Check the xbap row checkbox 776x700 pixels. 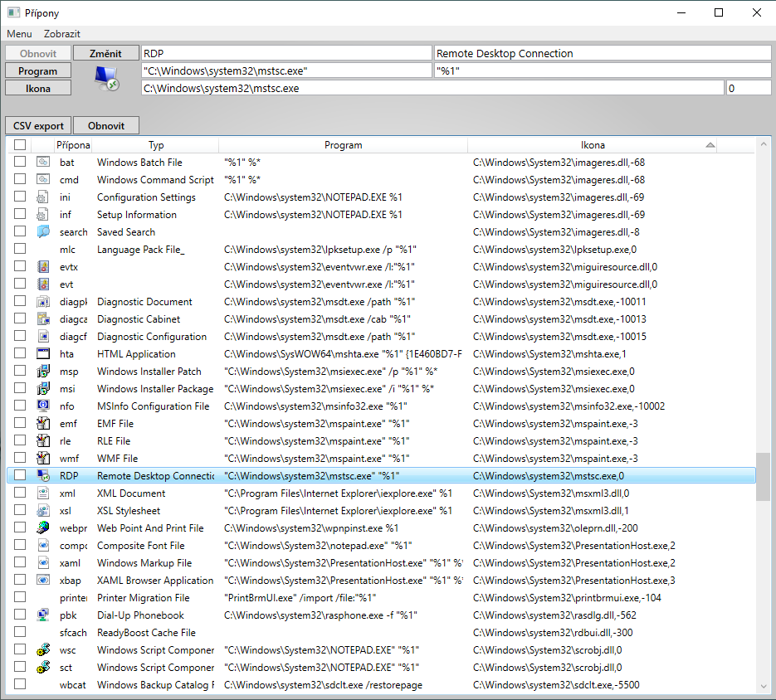[20, 579]
